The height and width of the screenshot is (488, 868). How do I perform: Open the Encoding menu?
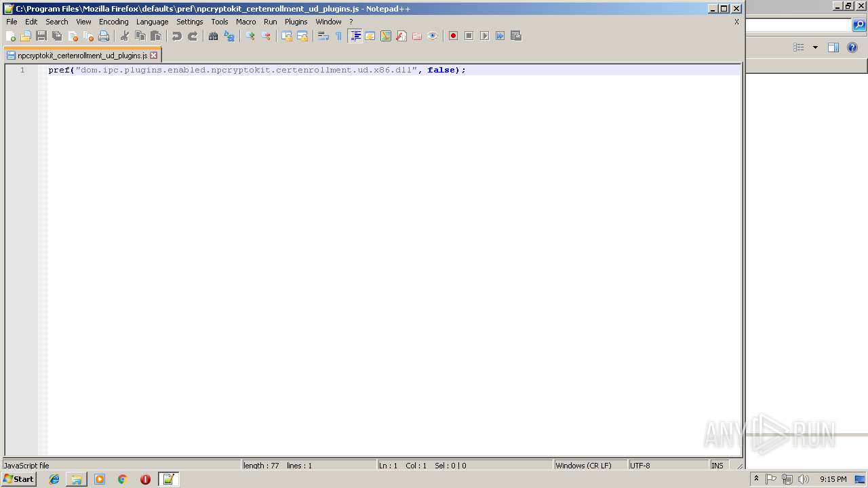[113, 22]
